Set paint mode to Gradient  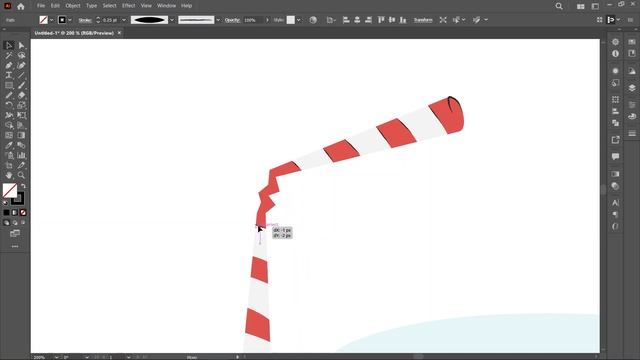point(15,213)
